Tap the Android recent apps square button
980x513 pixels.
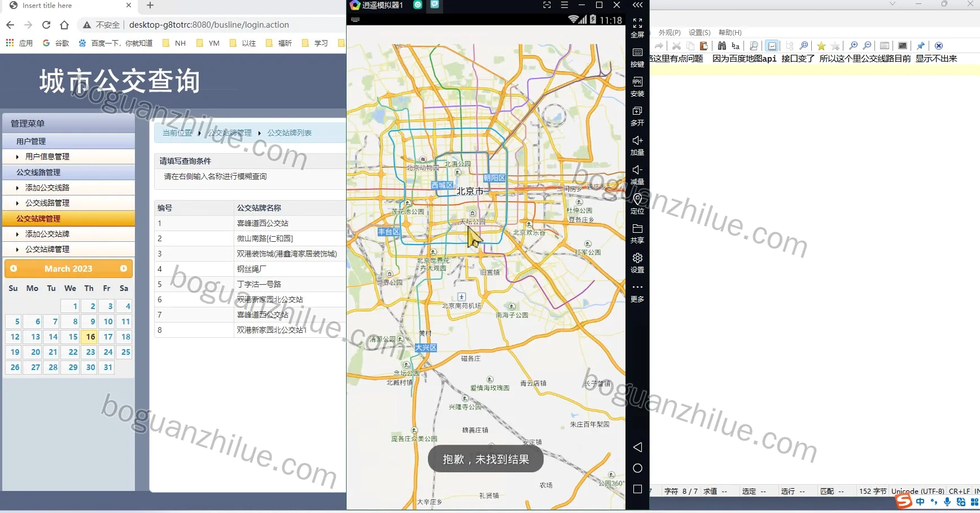(637, 489)
